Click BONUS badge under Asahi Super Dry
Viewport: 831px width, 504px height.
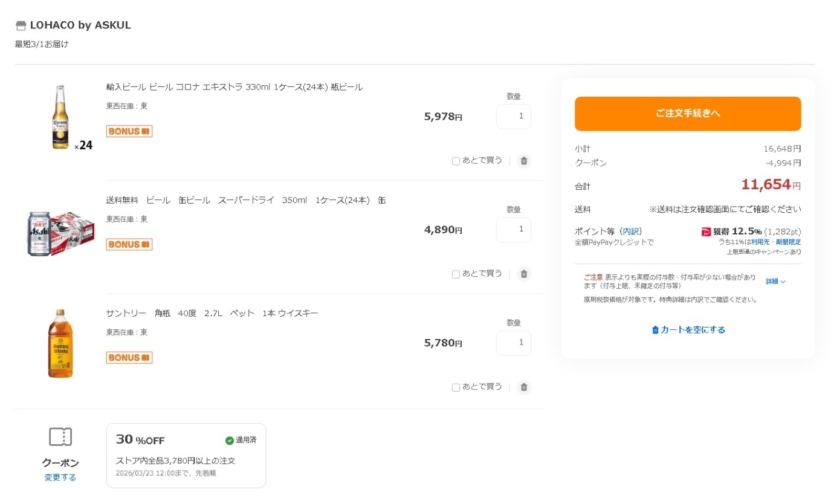tap(129, 244)
